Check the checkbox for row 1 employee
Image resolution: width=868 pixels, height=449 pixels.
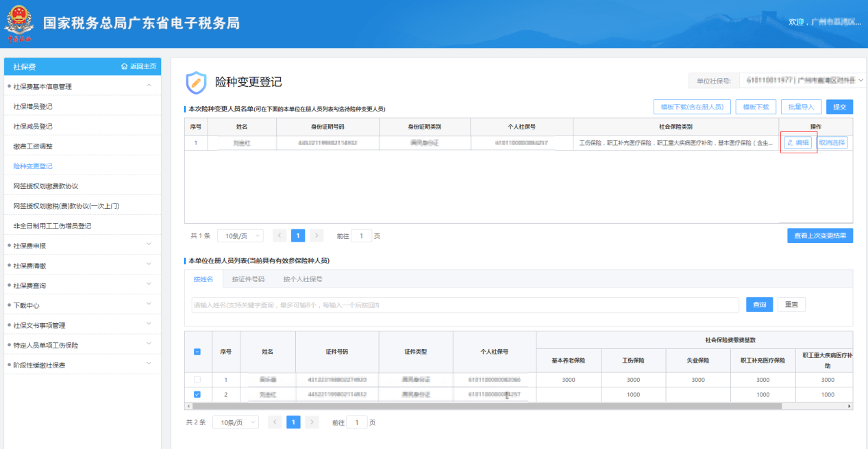click(x=197, y=379)
